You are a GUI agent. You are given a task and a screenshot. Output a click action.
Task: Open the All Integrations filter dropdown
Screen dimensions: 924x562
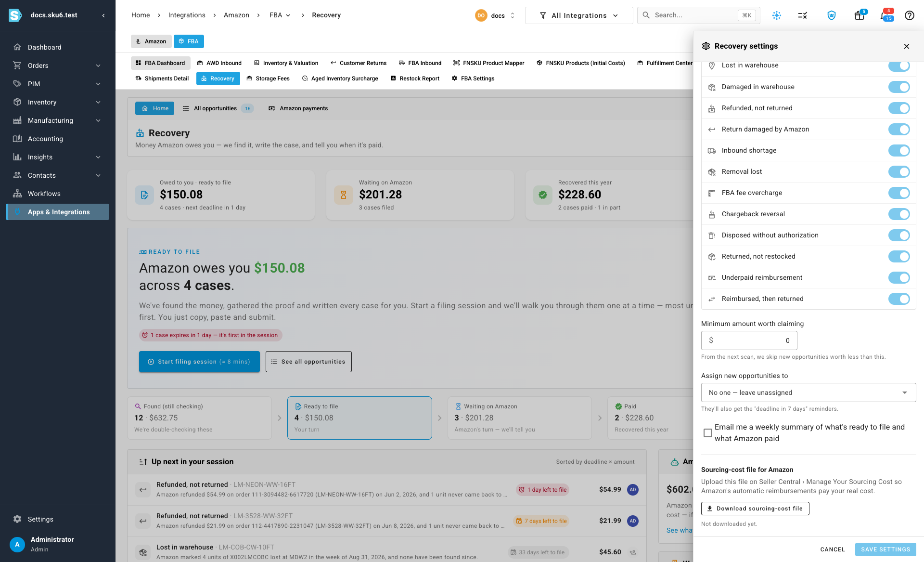(579, 15)
